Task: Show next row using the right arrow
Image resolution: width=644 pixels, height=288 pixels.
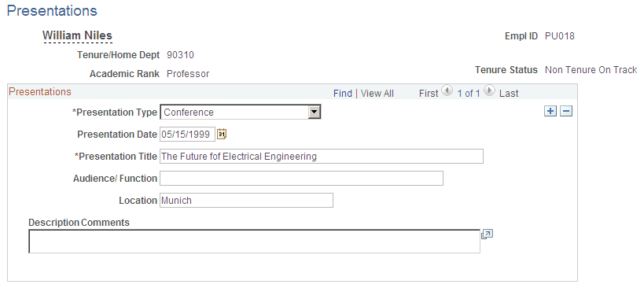Action: [489, 90]
